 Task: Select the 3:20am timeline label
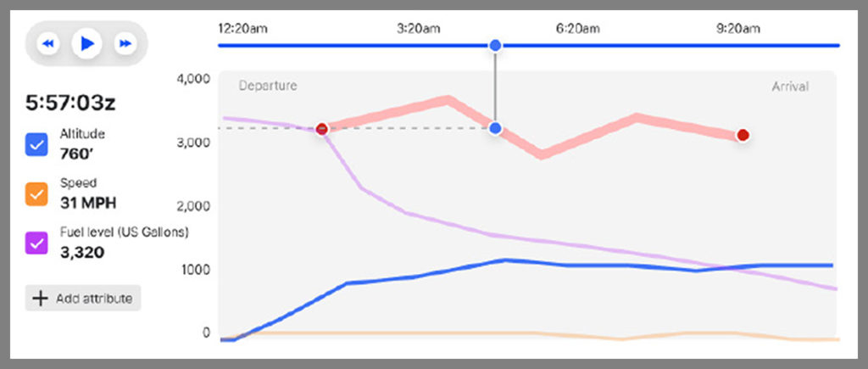418,28
